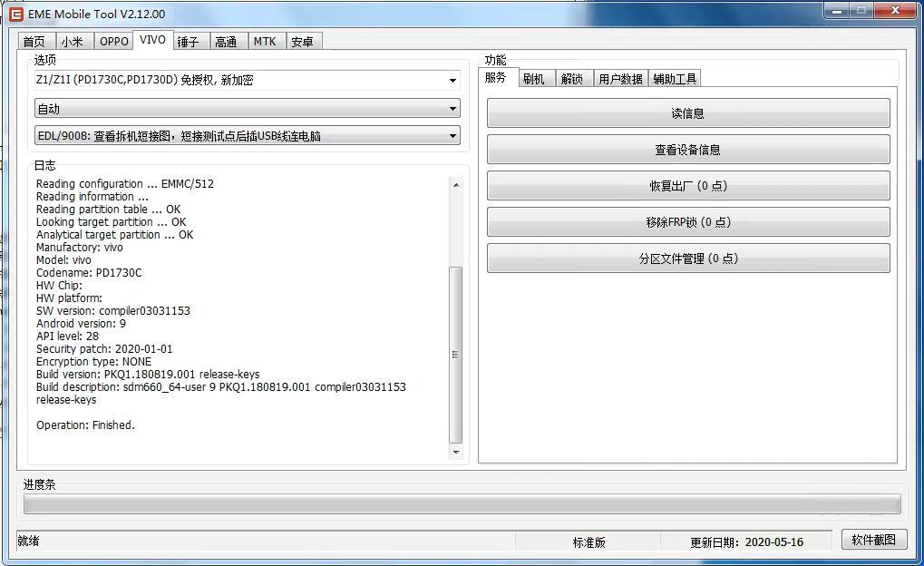The width and height of the screenshot is (924, 566).
Task: Open the EDL/9008 connection mode dropdown
Action: [247, 136]
